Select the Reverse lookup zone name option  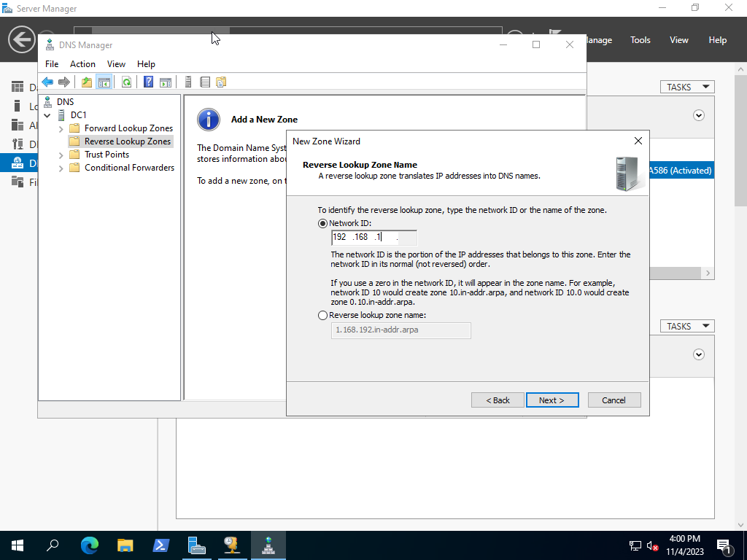coord(323,315)
